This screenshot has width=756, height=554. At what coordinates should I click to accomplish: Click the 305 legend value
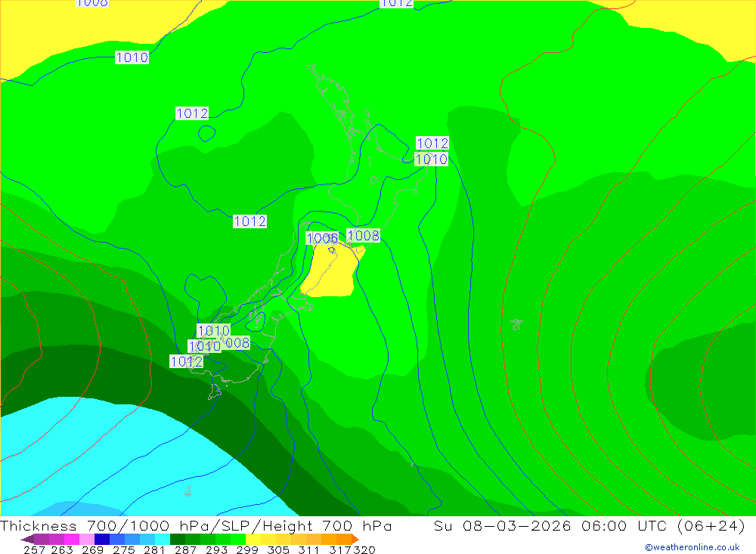278,549
